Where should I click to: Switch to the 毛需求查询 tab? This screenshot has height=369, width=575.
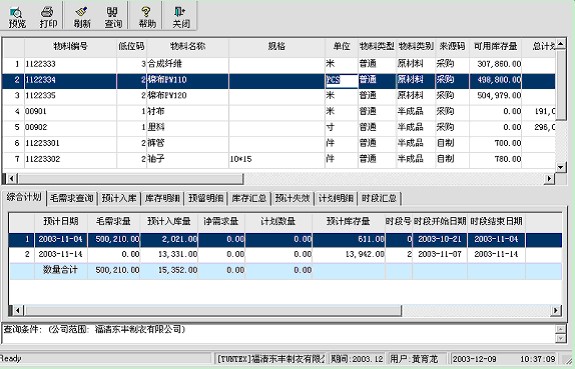point(72,198)
